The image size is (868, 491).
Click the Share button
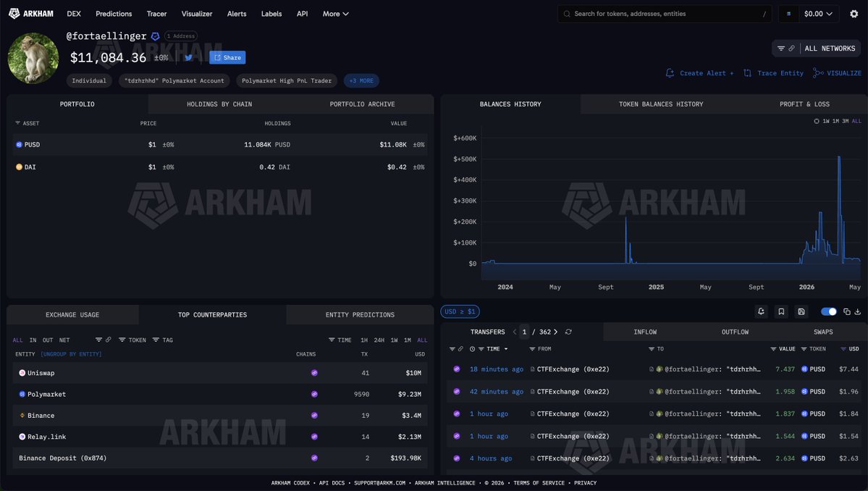pyautogui.click(x=227, y=57)
